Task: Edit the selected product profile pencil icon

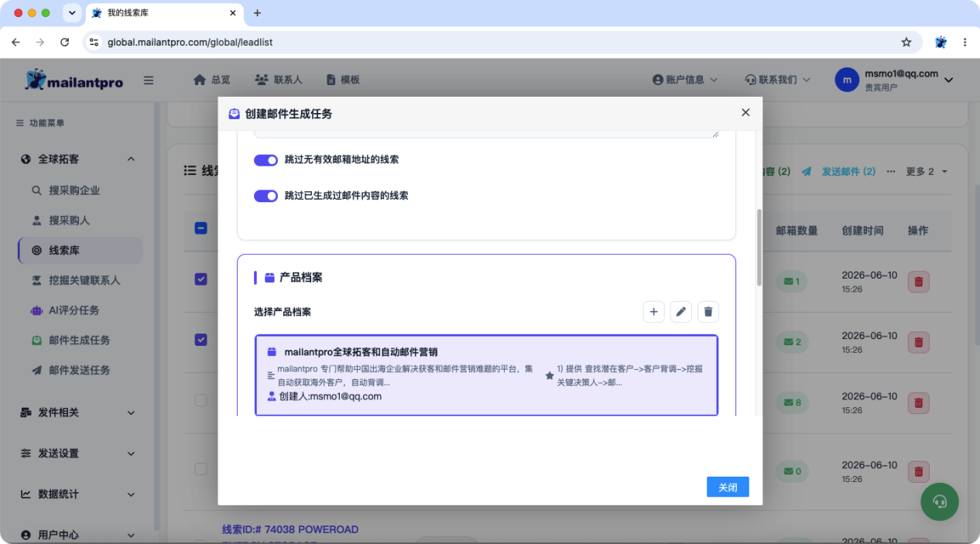Action: 681,312
